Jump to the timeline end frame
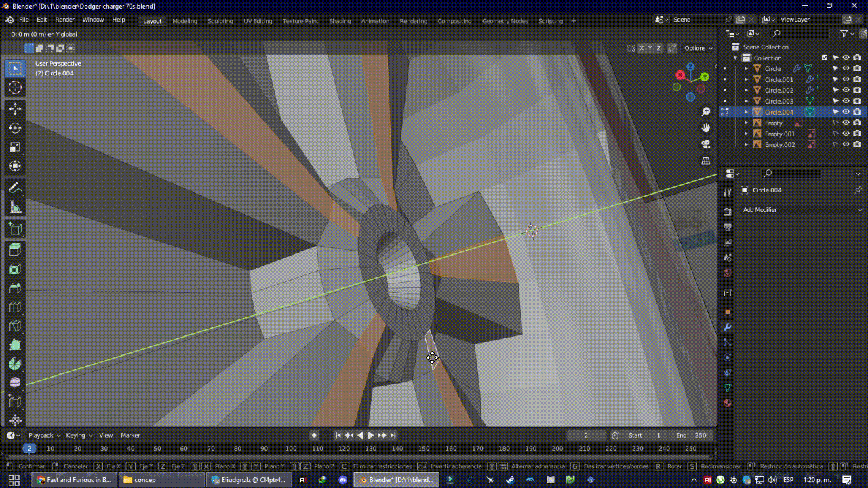 tap(393, 435)
